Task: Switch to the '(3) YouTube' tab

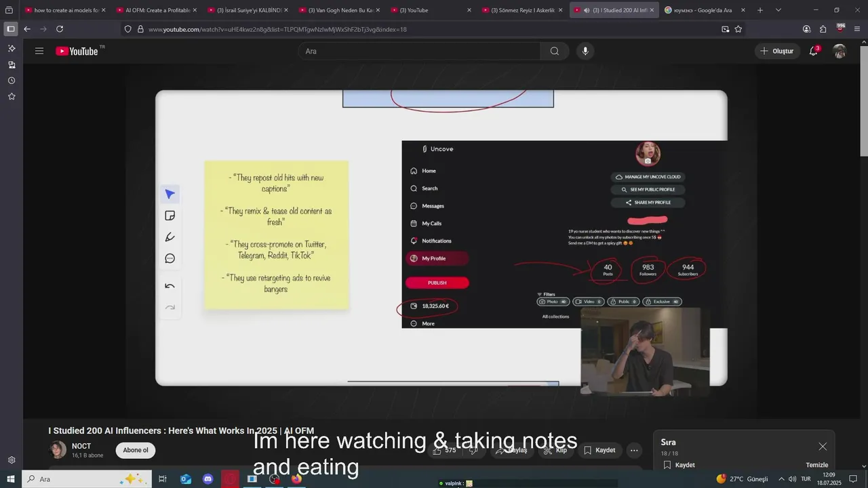Action: pyautogui.click(x=431, y=10)
